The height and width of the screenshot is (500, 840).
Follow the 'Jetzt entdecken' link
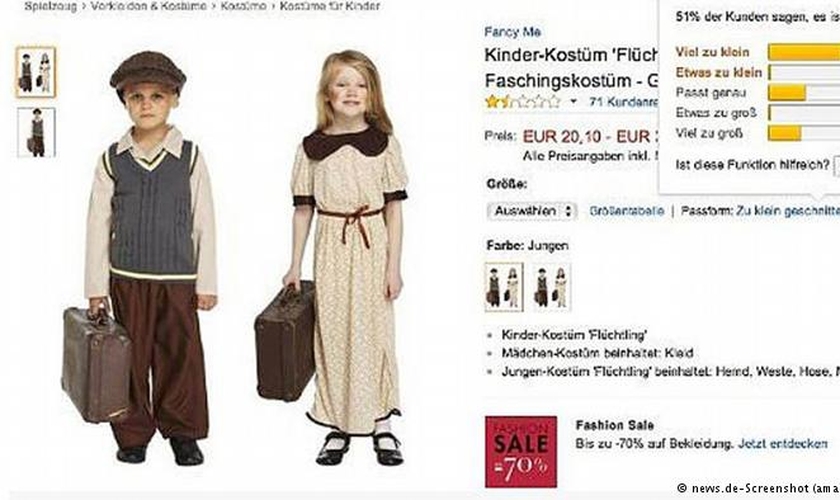tap(783, 444)
